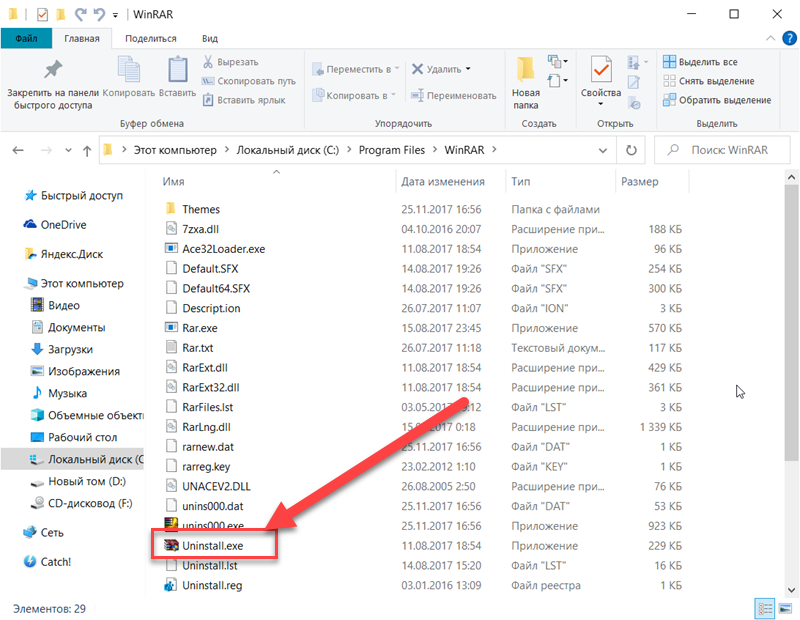Click the Pin to Quick Access icon

click(53, 70)
